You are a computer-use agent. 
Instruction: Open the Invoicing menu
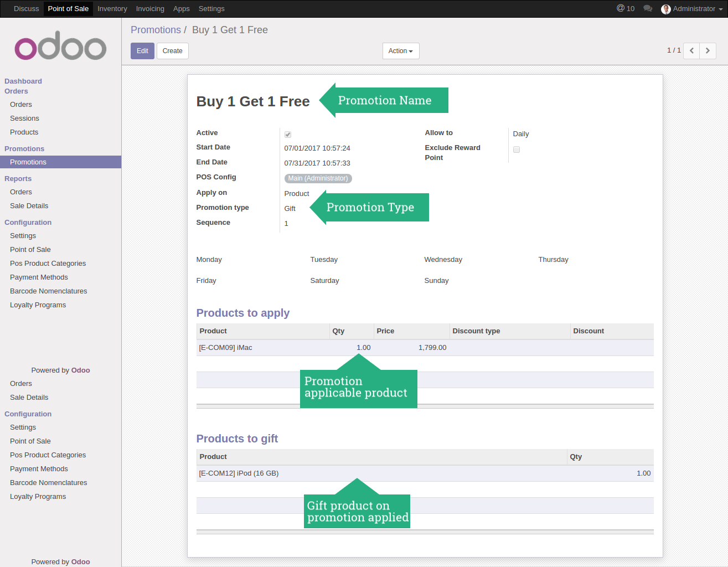pyautogui.click(x=150, y=9)
